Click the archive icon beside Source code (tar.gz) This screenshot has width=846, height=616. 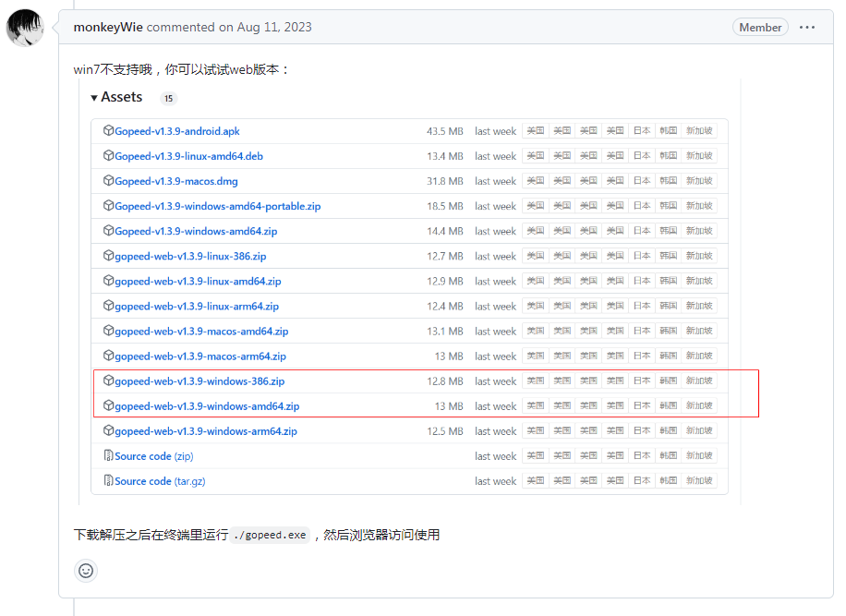(108, 480)
